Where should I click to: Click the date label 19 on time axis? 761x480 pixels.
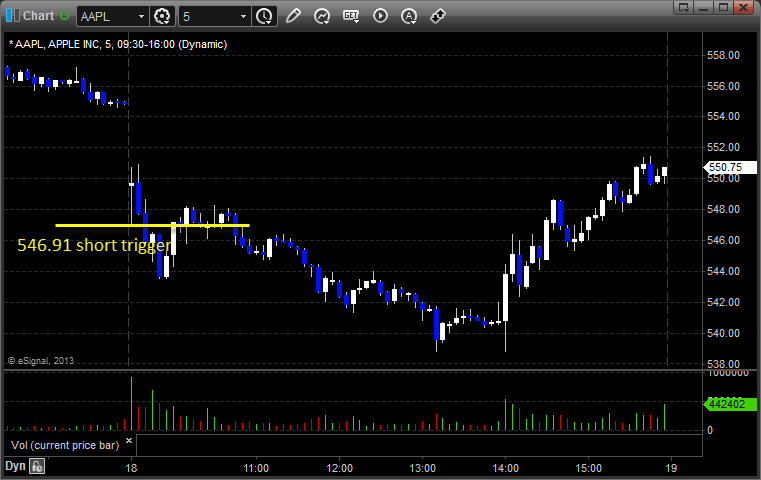671,468
